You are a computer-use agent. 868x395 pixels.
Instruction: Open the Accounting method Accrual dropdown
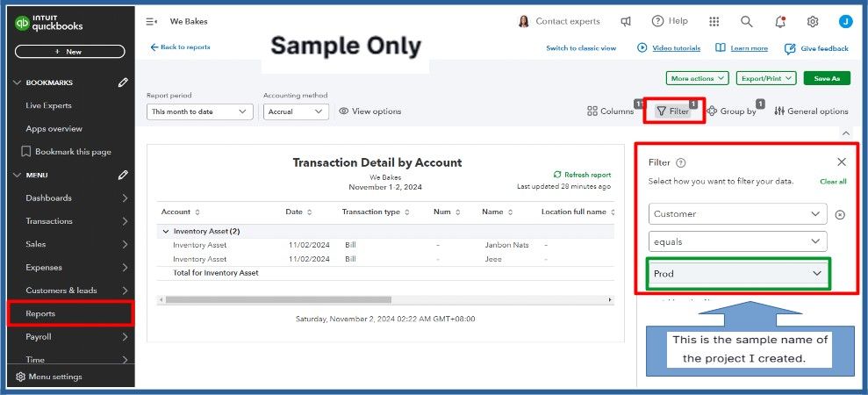coord(296,111)
